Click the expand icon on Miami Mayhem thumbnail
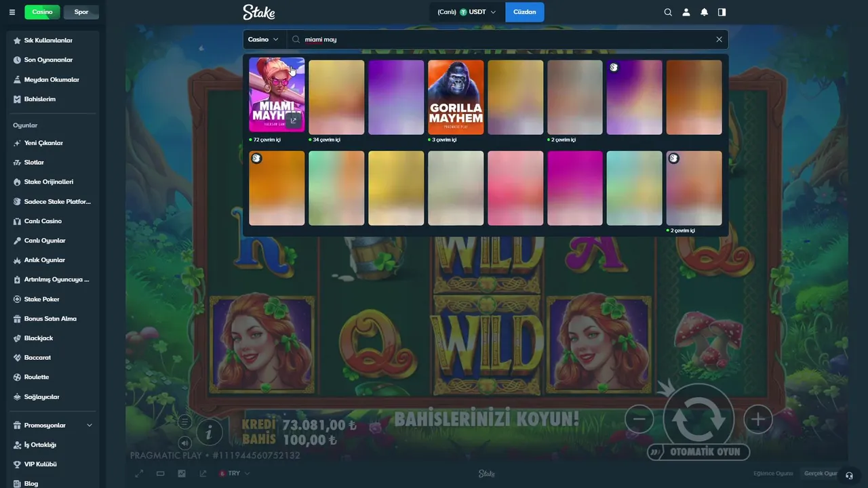 click(x=293, y=121)
